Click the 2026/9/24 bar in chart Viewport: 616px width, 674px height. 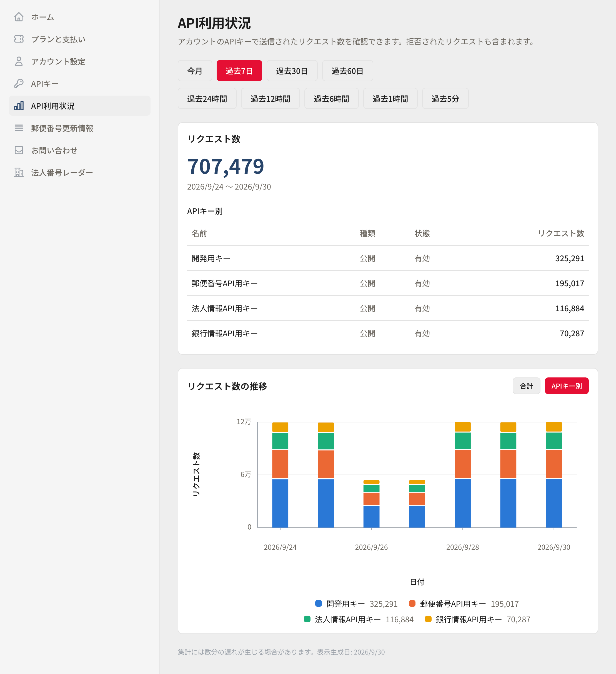point(280,475)
